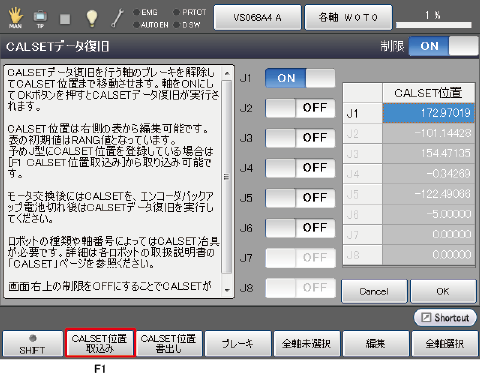The image size is (480, 375).
Task: Turn on the J3 axis toggle
Action: click(300, 138)
